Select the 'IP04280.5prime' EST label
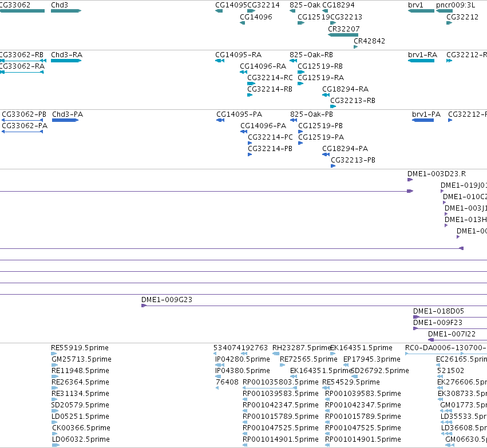The height and width of the screenshot is (448, 487). (x=243, y=359)
